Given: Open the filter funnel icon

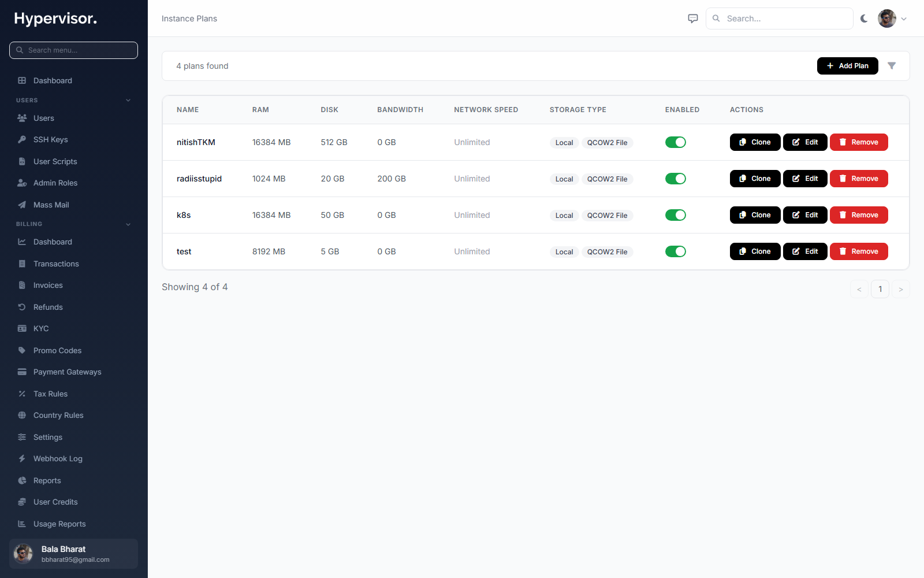Looking at the screenshot, I should point(892,66).
